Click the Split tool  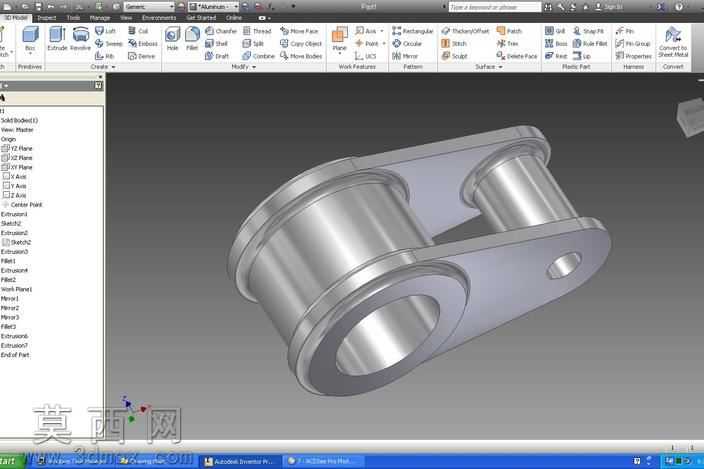pos(253,44)
